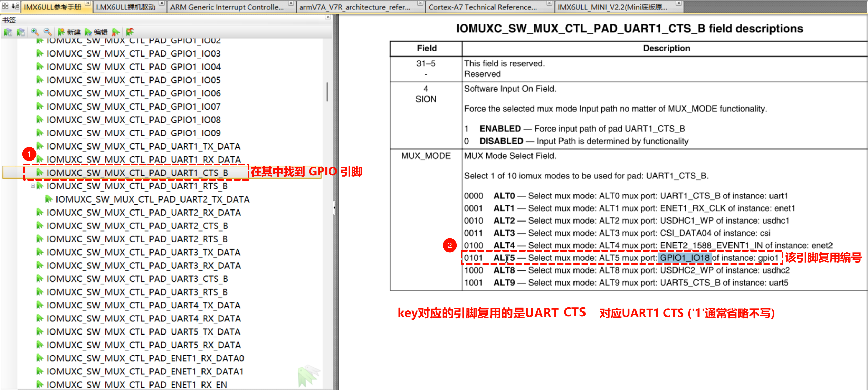Screen dimensions: 868x390
Task: Create a new bookmark (新建)
Action: click(x=69, y=32)
